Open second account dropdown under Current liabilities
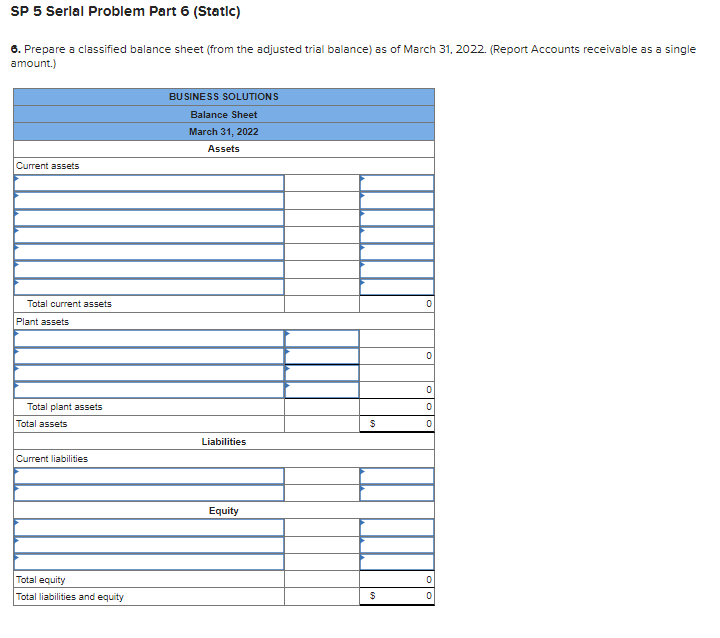Viewport: 720px width, 638px height. pyautogui.click(x=149, y=493)
